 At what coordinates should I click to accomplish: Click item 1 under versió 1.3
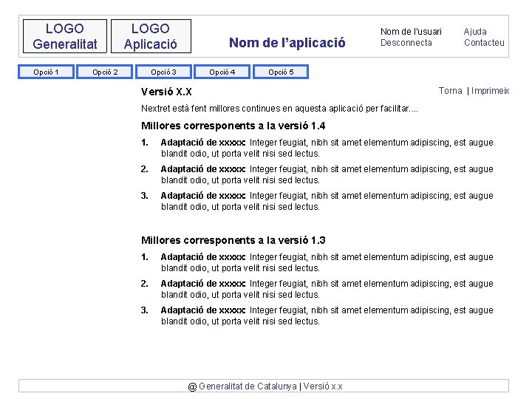click(x=317, y=262)
